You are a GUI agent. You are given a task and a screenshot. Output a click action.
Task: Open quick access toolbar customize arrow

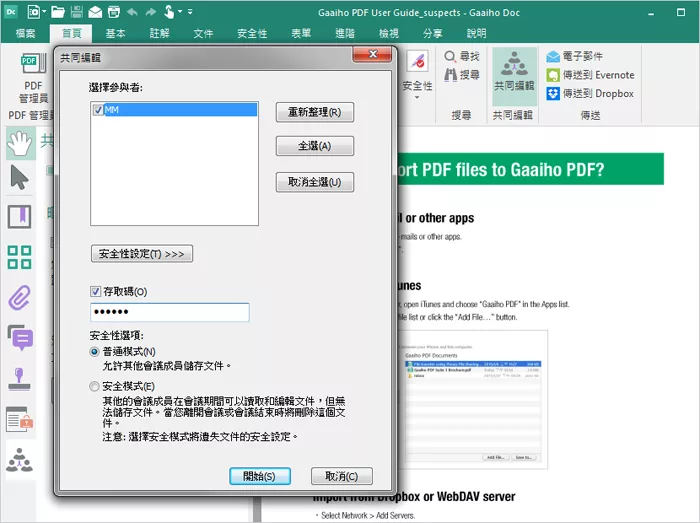tap(189, 13)
